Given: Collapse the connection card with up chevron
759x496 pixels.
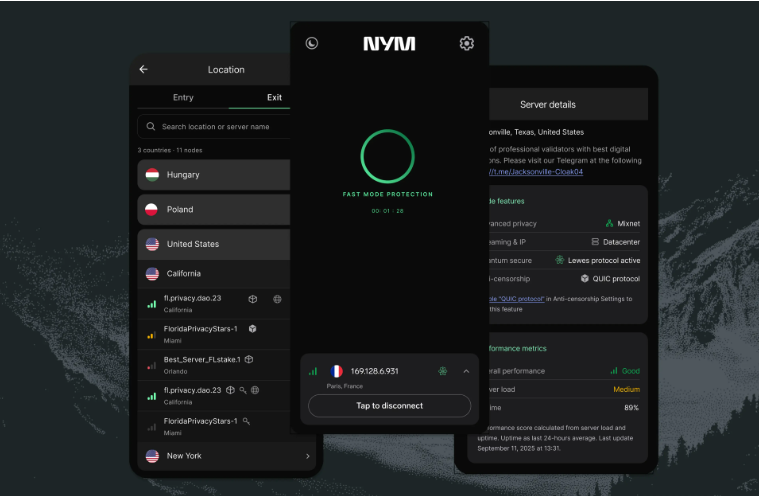Looking at the screenshot, I should click(x=466, y=371).
